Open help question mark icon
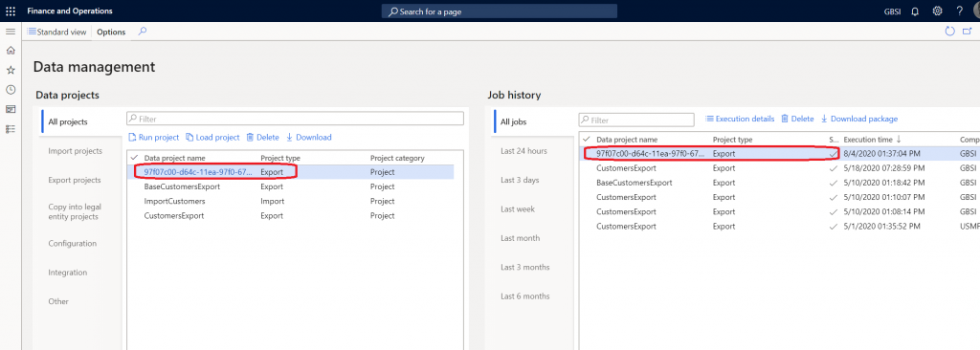Screen dimensions: 980x350 click(x=959, y=11)
